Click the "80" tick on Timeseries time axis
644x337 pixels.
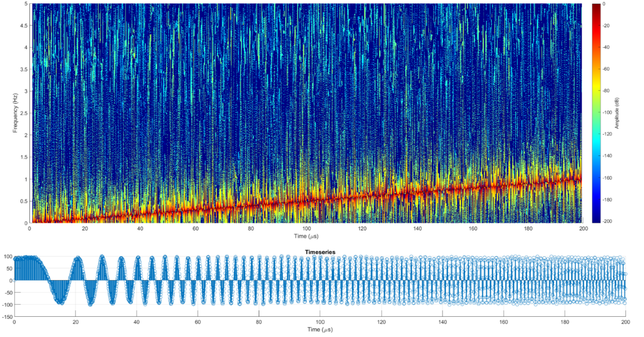pos(259,322)
